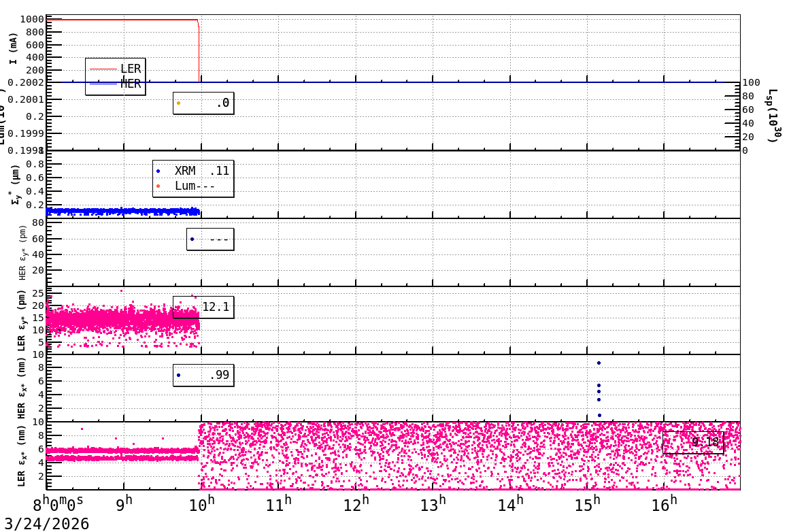The height and width of the screenshot is (532, 789).
Task: Click the 100 tick on Lsp right axis
Action: coord(752,82)
